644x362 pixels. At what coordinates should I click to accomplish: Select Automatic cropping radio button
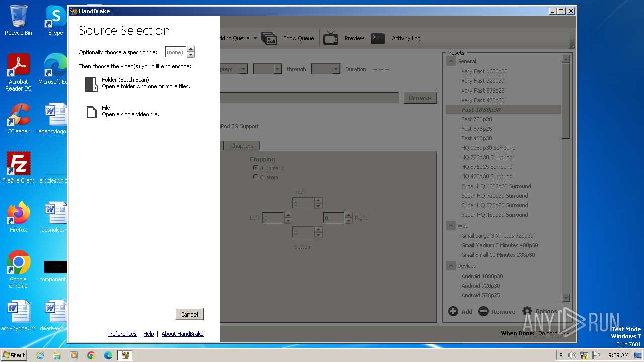255,168
